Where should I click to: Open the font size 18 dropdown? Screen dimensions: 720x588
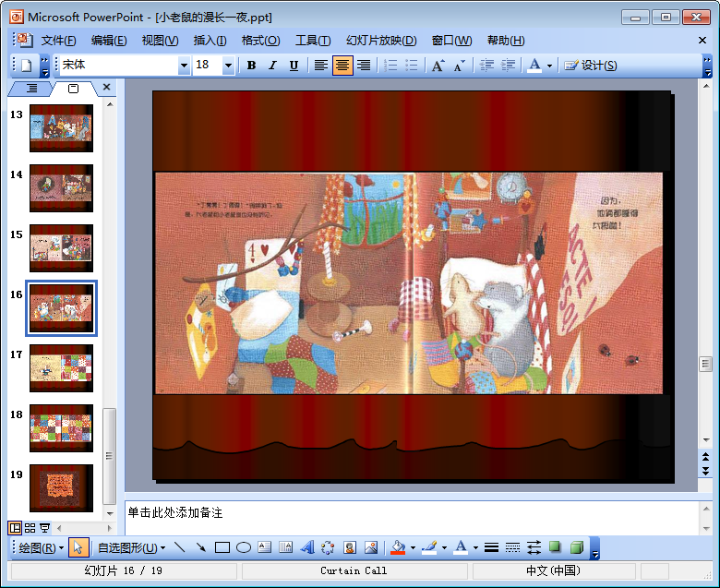coord(228,66)
